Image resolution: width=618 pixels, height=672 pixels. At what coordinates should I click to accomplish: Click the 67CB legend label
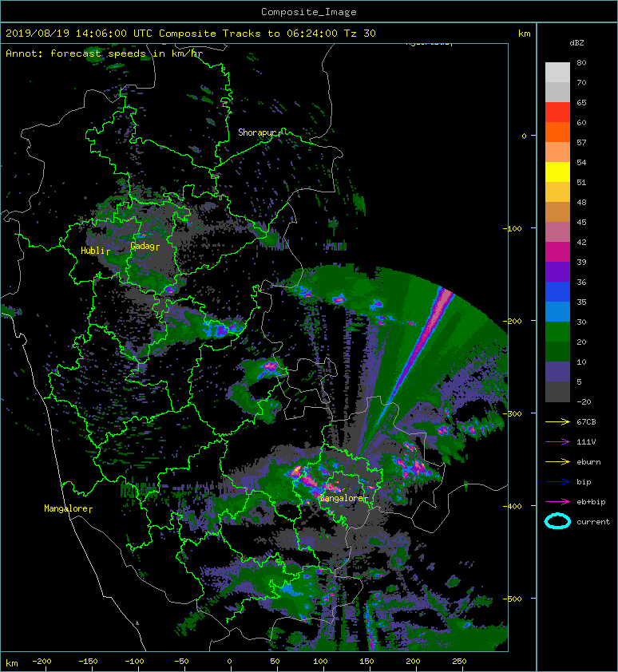(586, 421)
